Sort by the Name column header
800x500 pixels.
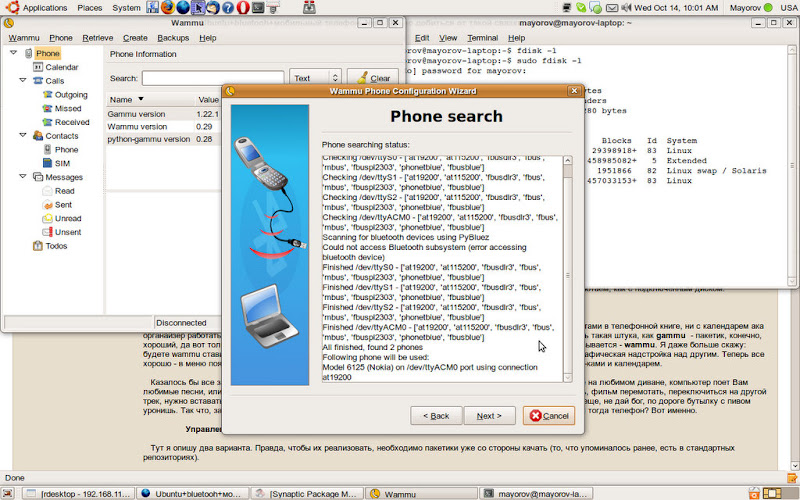pos(151,99)
